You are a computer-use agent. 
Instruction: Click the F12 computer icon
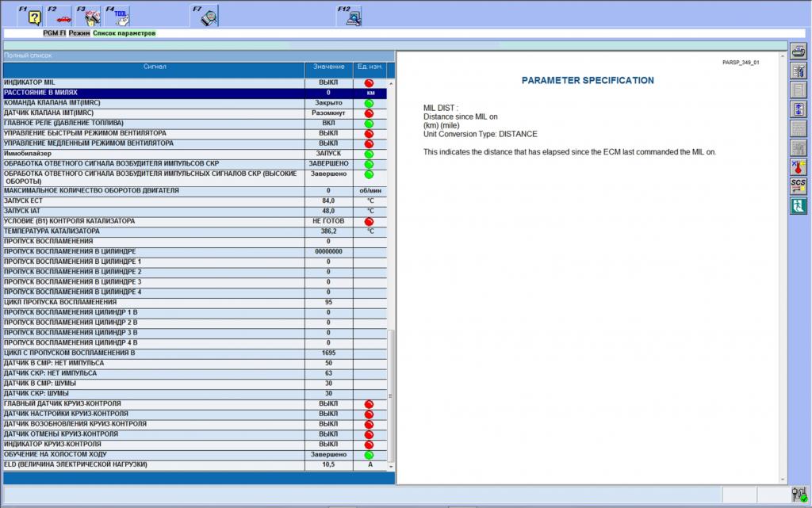click(350, 16)
